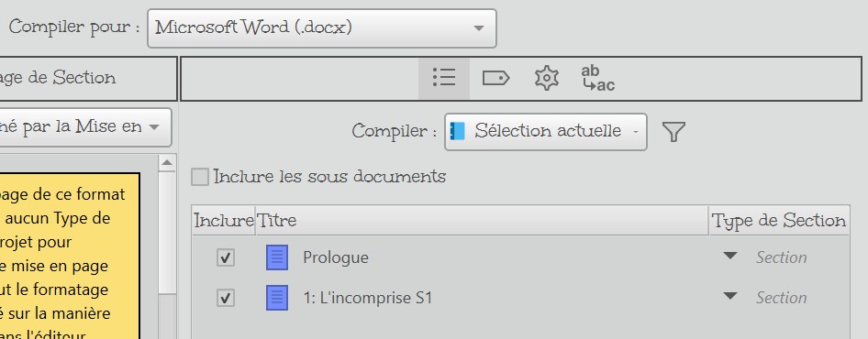Click the L'incomprise S1 document icon
The width and height of the screenshot is (868, 339).
click(277, 298)
